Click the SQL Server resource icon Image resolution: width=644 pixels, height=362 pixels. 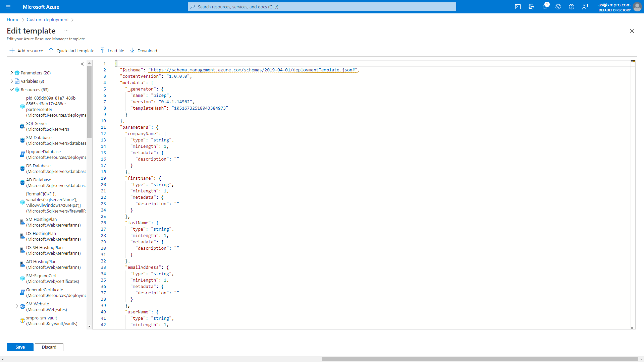click(x=22, y=126)
